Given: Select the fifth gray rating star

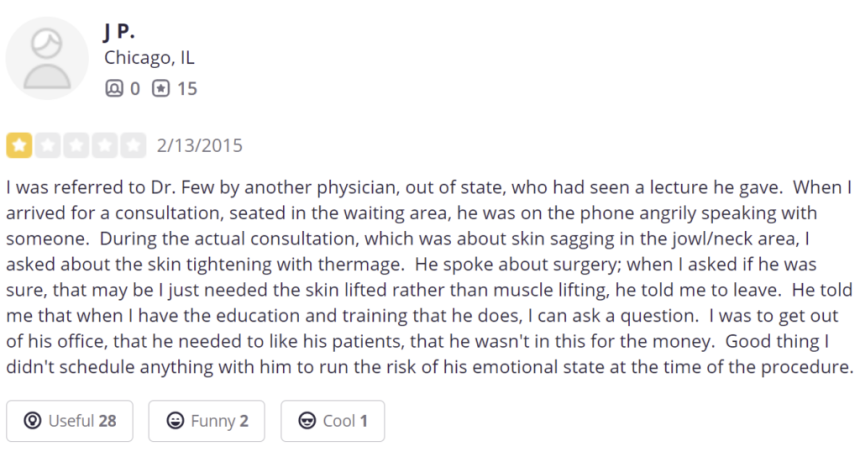Looking at the screenshot, I should (133, 145).
